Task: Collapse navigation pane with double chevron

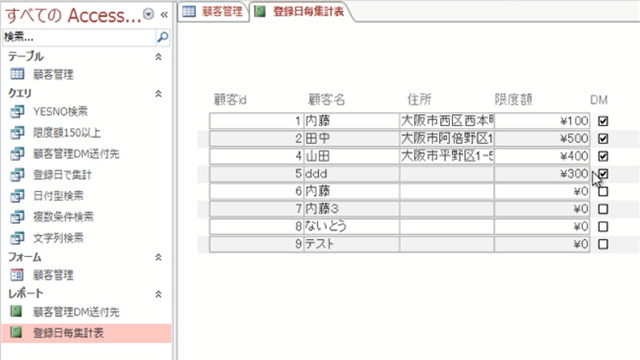Action: [164, 15]
